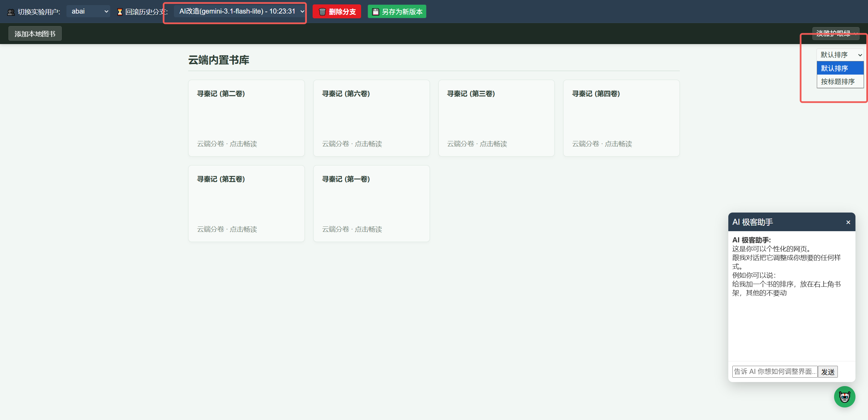The height and width of the screenshot is (420, 868).
Task: Click the users icon beside 切换实验用户
Action: pyautogui.click(x=11, y=12)
